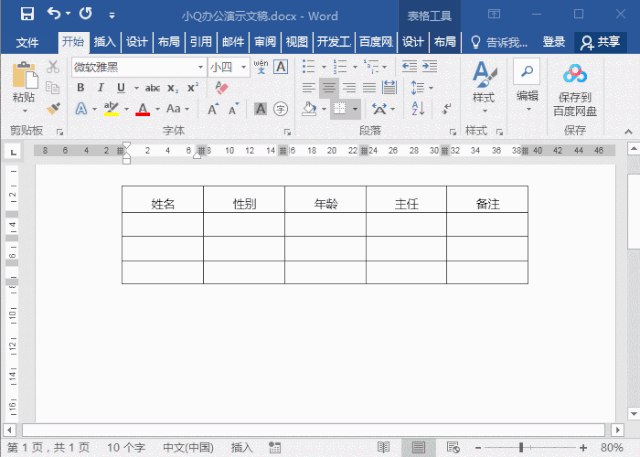640x457 pixels.
Task: Open the font size dropdown 小四
Action: click(244, 67)
